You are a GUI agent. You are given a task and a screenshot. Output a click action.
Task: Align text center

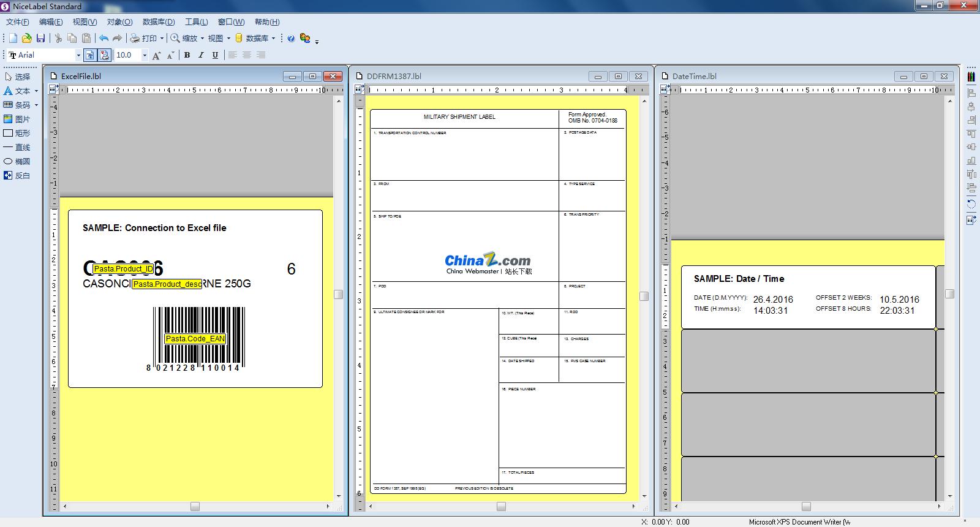[x=247, y=55]
